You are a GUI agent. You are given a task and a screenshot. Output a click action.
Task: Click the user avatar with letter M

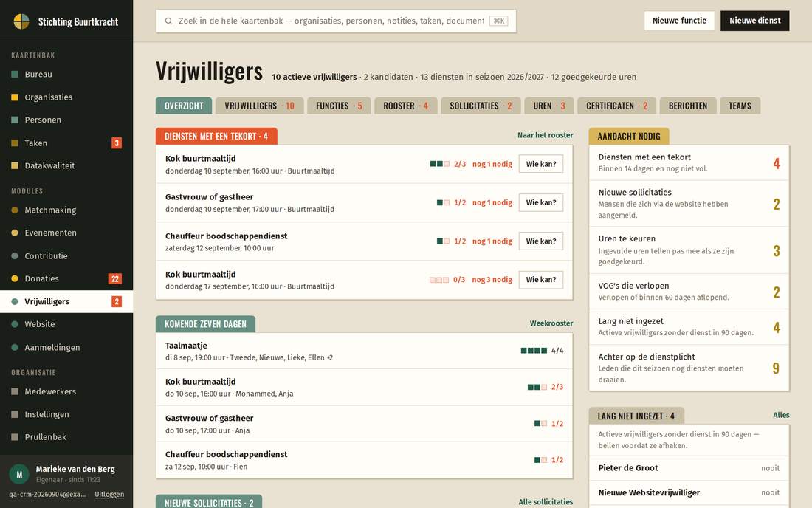19,474
